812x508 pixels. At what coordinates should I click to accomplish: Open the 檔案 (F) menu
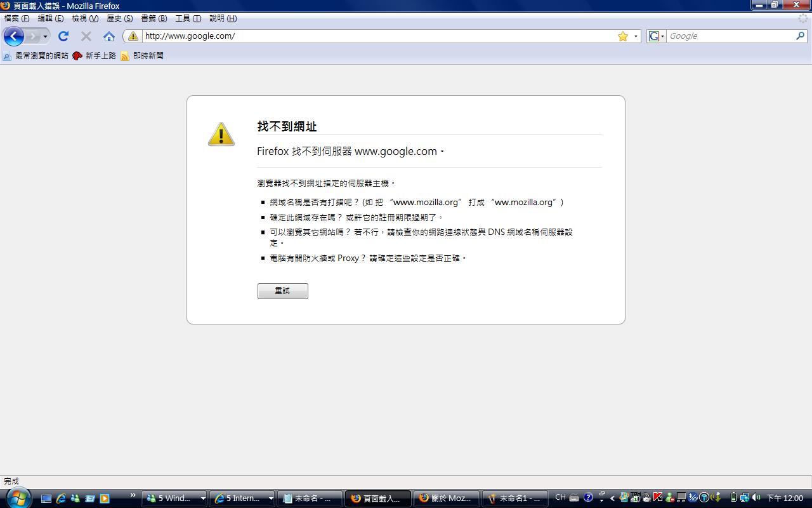(16, 18)
